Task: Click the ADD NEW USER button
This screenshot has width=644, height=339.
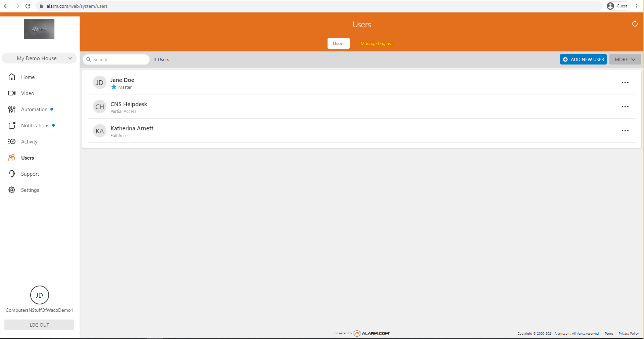Action: tap(583, 59)
